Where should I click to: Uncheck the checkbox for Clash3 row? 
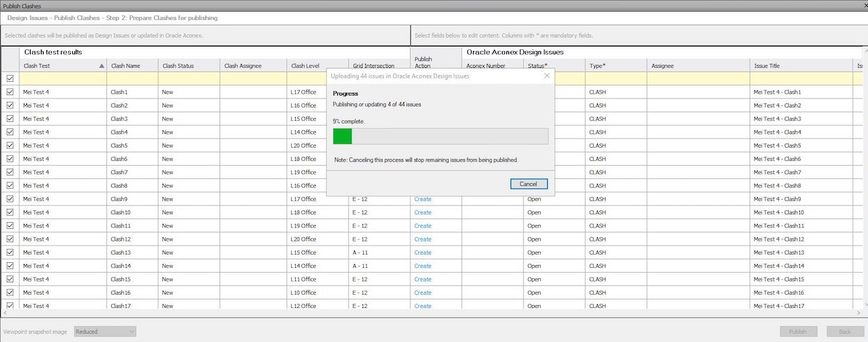(10, 119)
